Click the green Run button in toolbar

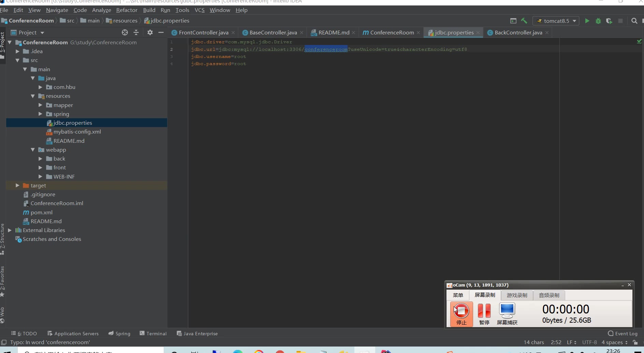(x=587, y=21)
